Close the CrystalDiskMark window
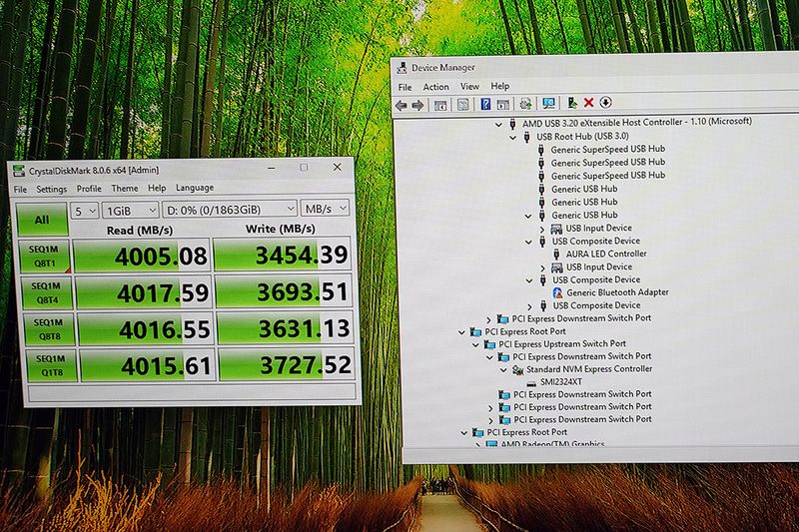 (337, 167)
